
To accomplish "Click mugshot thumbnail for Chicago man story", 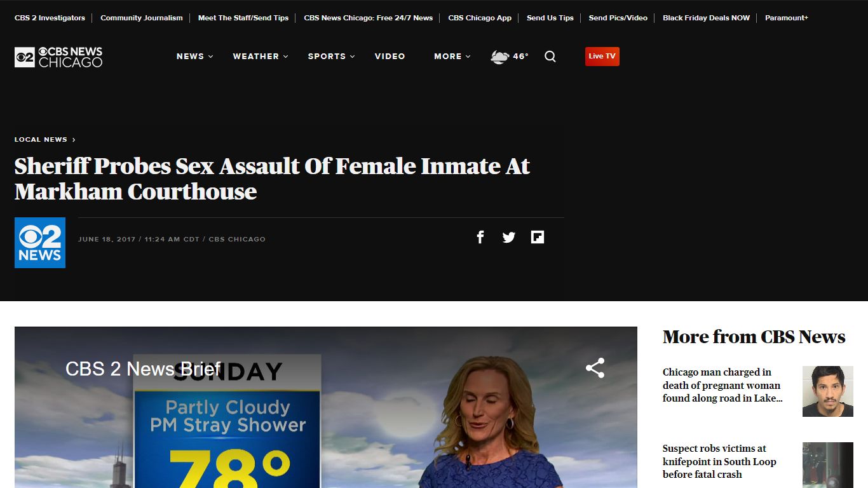I will click(828, 391).
